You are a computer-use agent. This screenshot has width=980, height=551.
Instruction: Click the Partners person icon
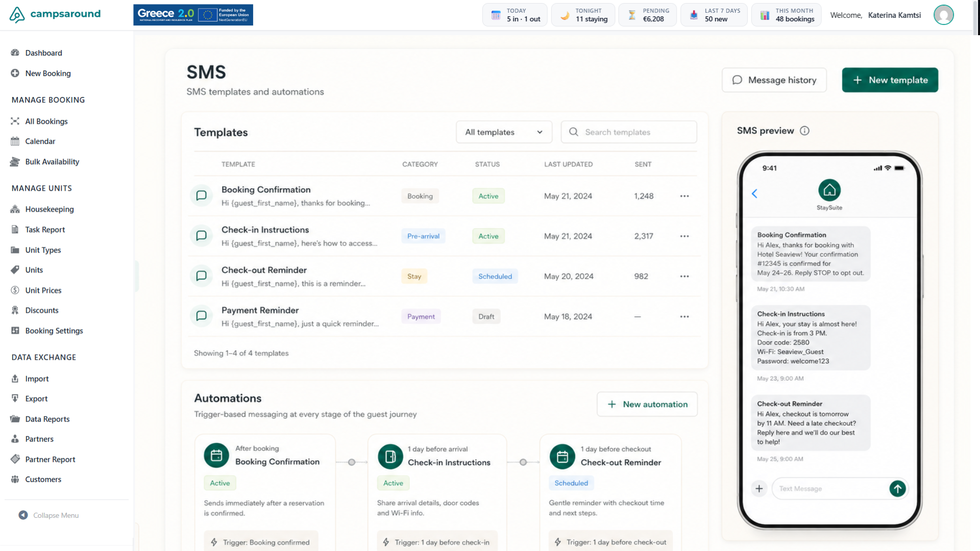tap(15, 439)
